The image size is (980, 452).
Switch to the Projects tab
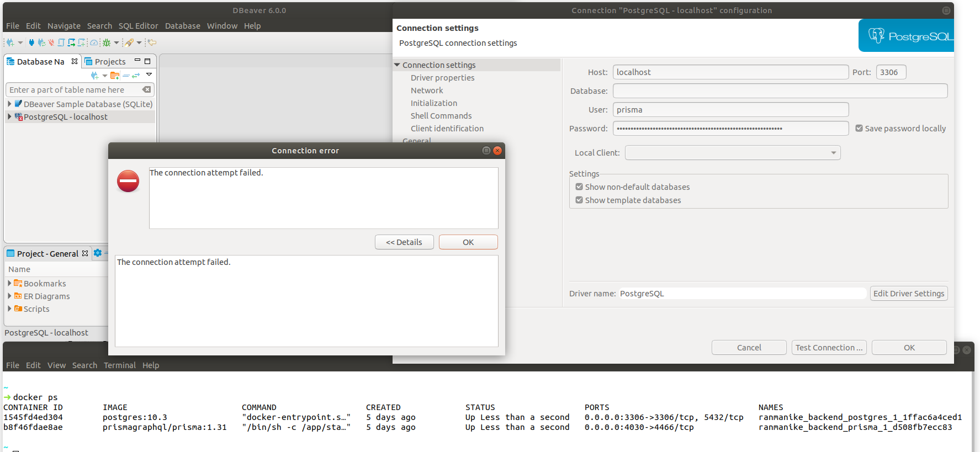point(105,61)
